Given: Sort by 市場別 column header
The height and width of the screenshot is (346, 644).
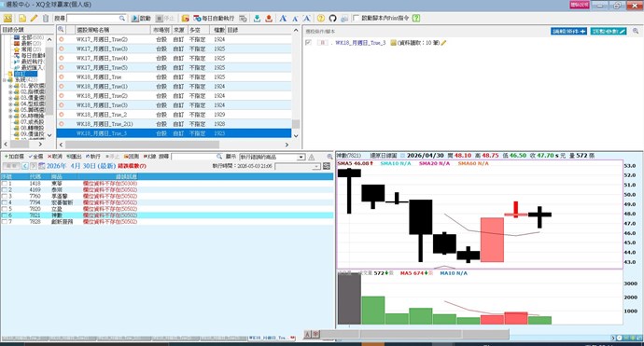Looking at the screenshot, I should (x=161, y=30).
